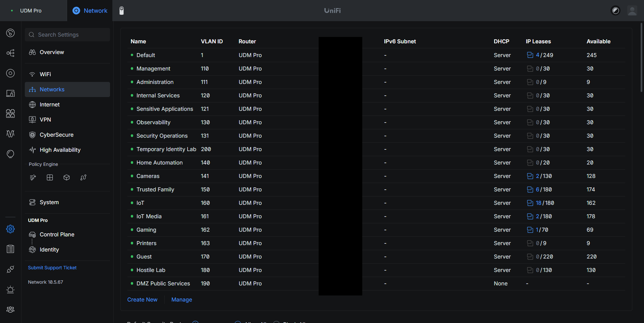
Task: Open the UniFi devices icon in sidebar
Action: tap(10, 73)
